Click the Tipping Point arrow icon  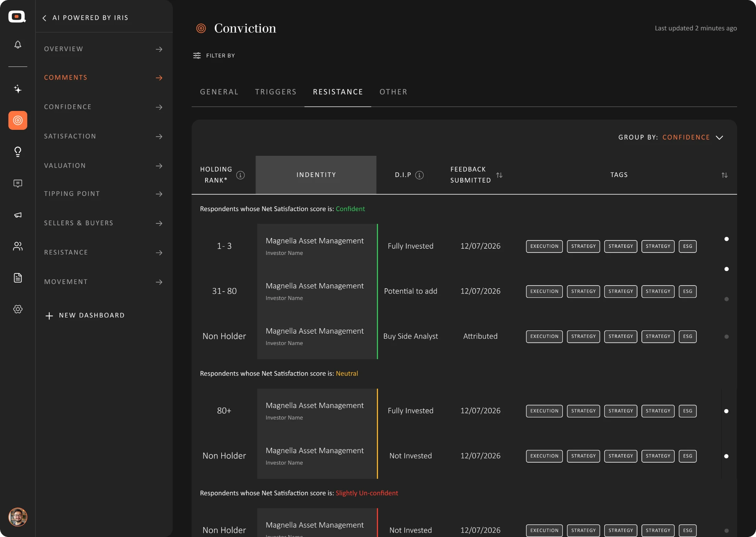pos(159,194)
